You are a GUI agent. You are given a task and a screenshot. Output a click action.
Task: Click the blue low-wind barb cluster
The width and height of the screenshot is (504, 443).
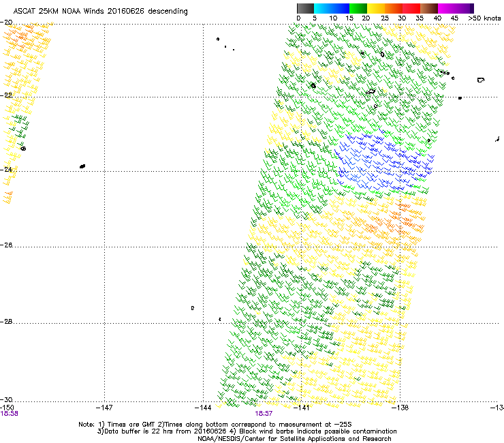tap(384, 160)
